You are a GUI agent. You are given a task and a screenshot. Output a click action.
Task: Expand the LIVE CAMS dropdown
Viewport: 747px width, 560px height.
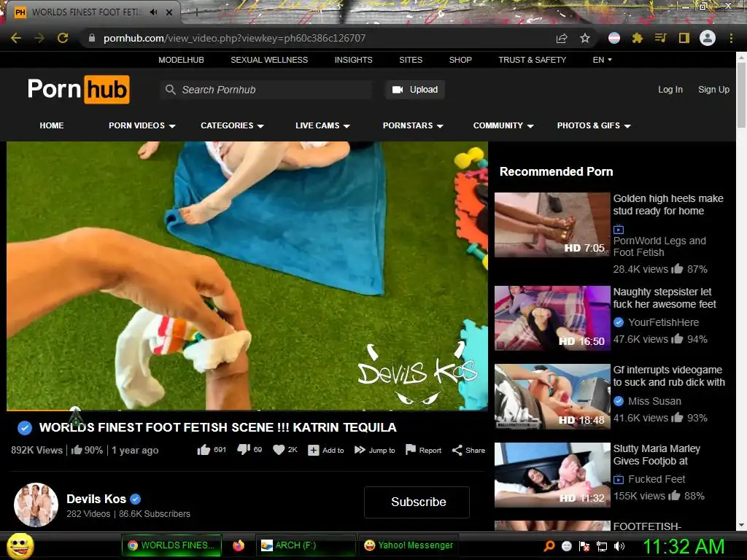(x=322, y=125)
